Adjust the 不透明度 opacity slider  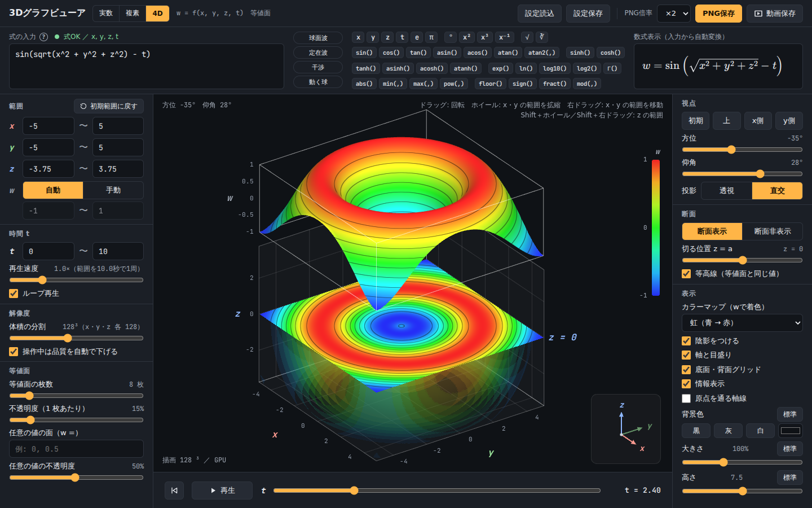click(x=76, y=420)
